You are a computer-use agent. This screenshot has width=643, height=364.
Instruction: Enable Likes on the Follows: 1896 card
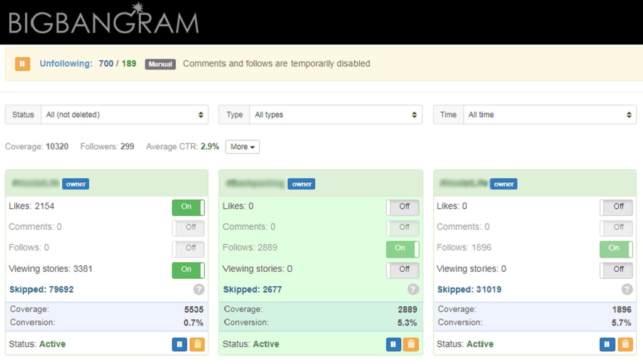tap(617, 207)
